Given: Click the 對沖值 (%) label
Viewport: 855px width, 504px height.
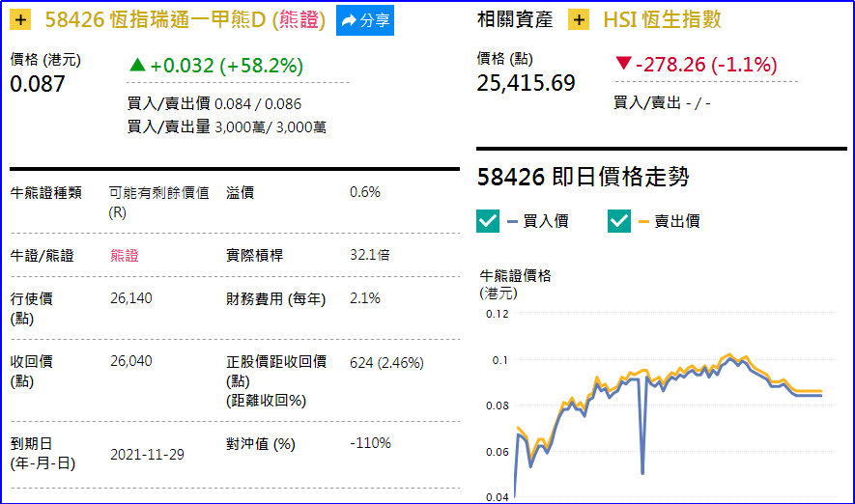Looking at the screenshot, I should tap(261, 444).
